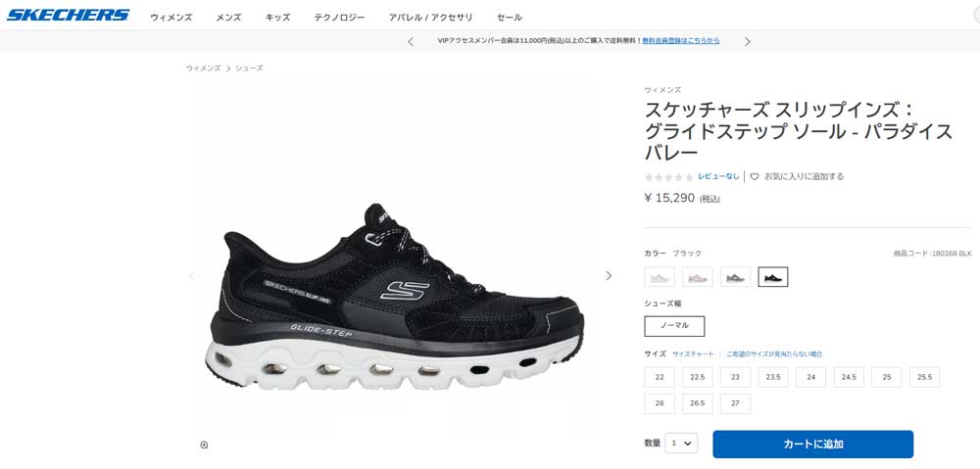
Task: Open the 数量 quantity dropdown
Action: pyautogui.click(x=681, y=444)
